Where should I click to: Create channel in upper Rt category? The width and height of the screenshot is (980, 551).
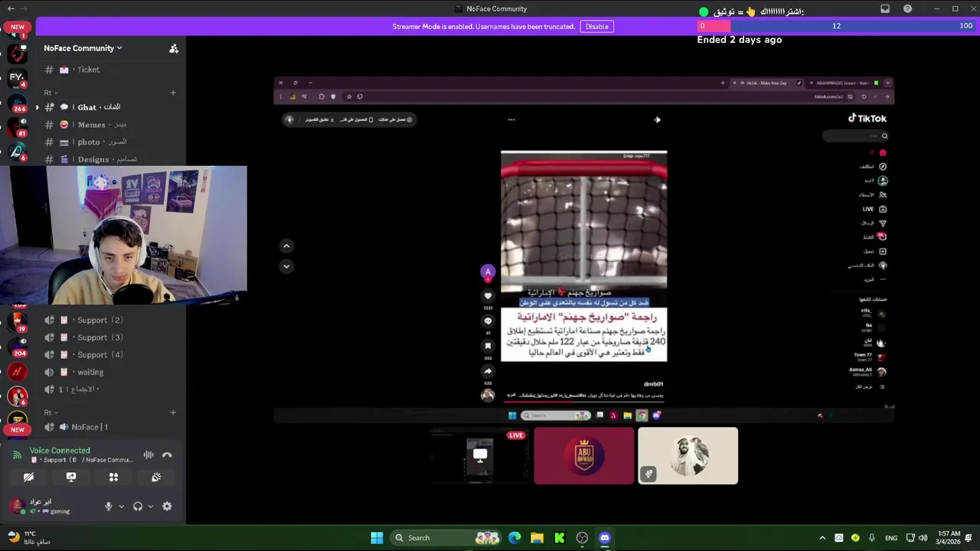tap(173, 93)
